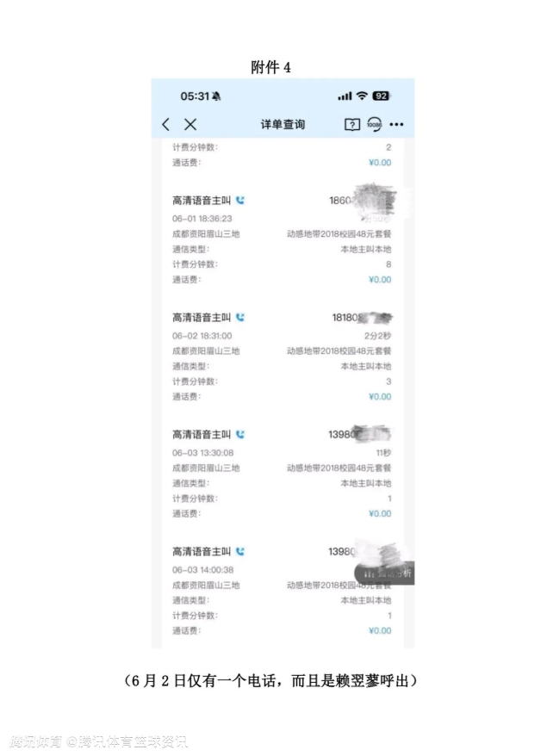Tap the call icon on 06-03 14:00:38 record
This screenshot has width=553, height=756.
point(240,552)
